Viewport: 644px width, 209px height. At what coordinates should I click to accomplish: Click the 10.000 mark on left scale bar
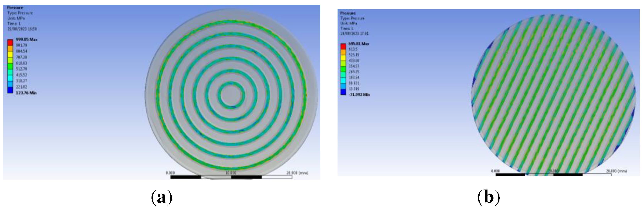[231, 173]
